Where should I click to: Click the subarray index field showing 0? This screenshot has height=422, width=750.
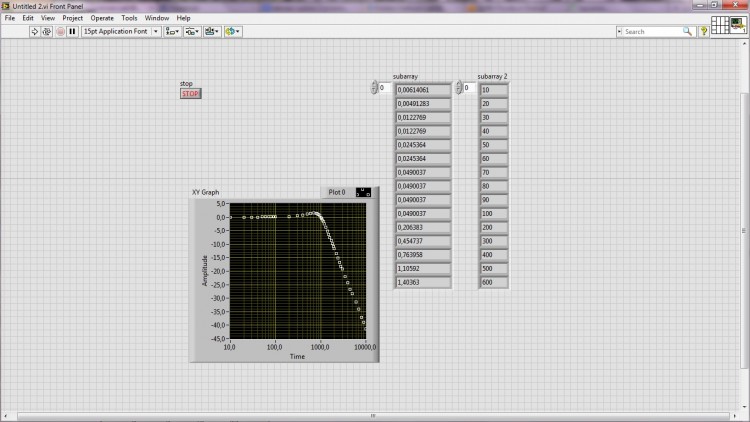[385, 88]
